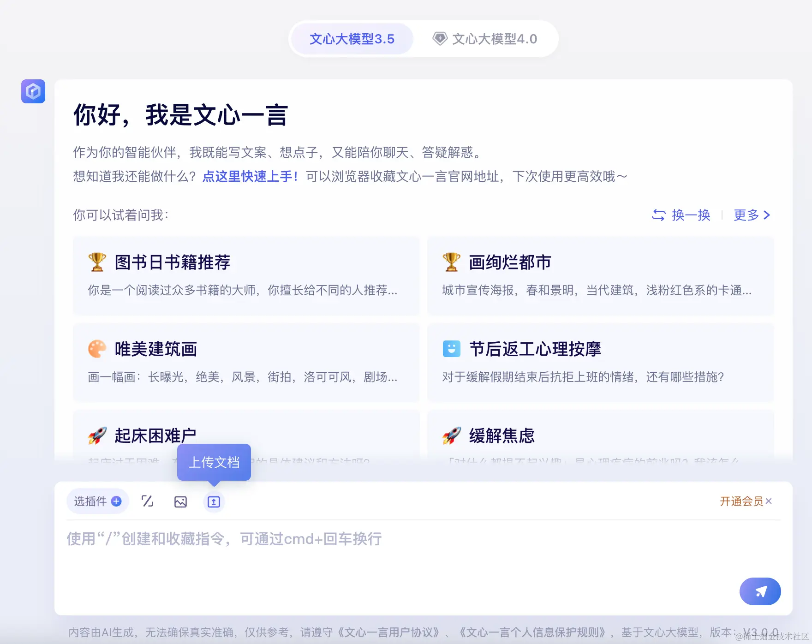Open 更多 suggestions
The image size is (812, 644).
[x=752, y=215]
